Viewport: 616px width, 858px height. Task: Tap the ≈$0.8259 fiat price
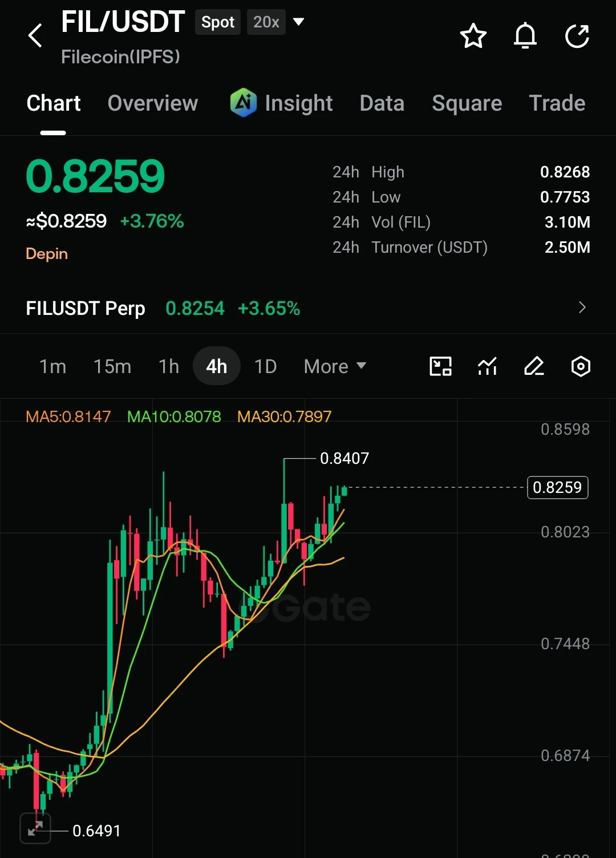coord(66,221)
